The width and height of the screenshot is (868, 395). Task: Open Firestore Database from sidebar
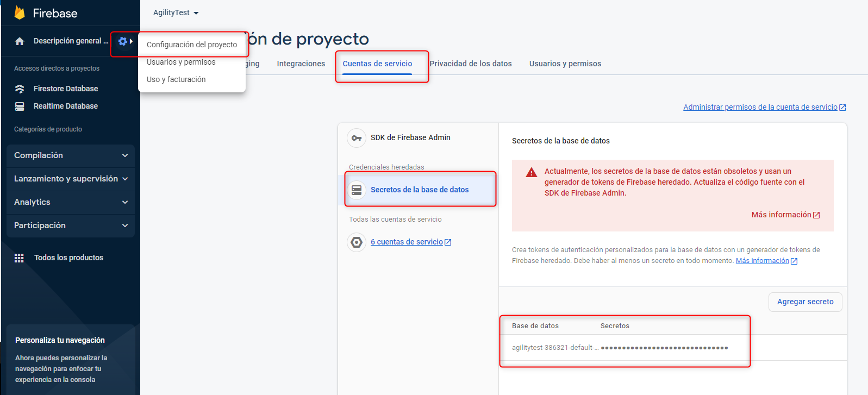pyautogui.click(x=66, y=89)
